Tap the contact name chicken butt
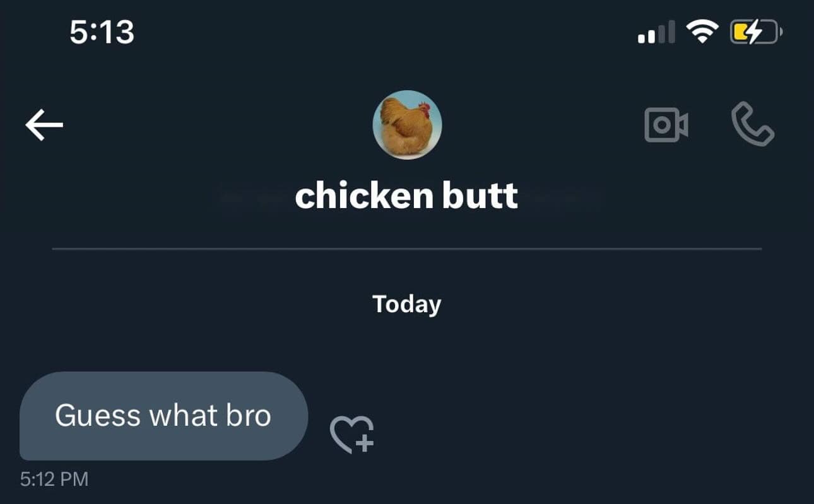 (407, 196)
